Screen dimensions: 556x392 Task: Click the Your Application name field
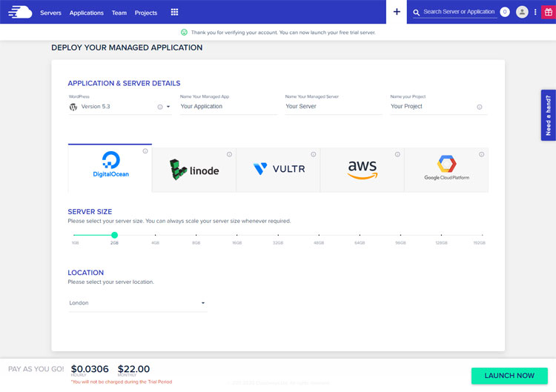229,106
